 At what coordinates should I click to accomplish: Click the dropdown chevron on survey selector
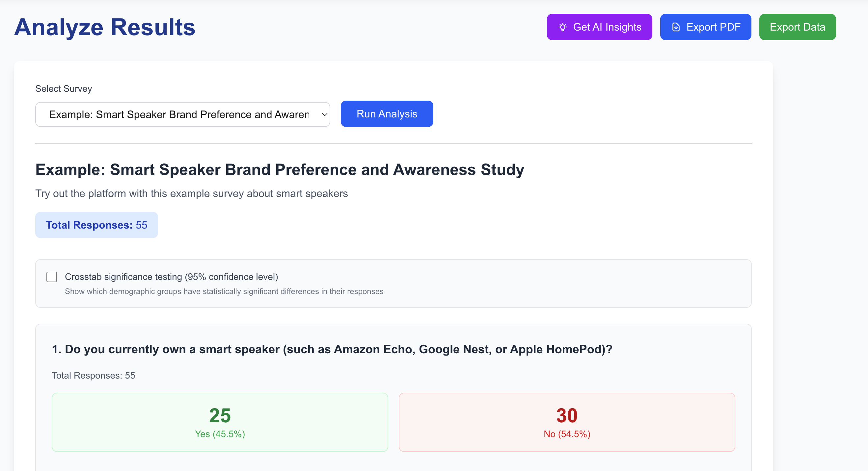coord(323,114)
